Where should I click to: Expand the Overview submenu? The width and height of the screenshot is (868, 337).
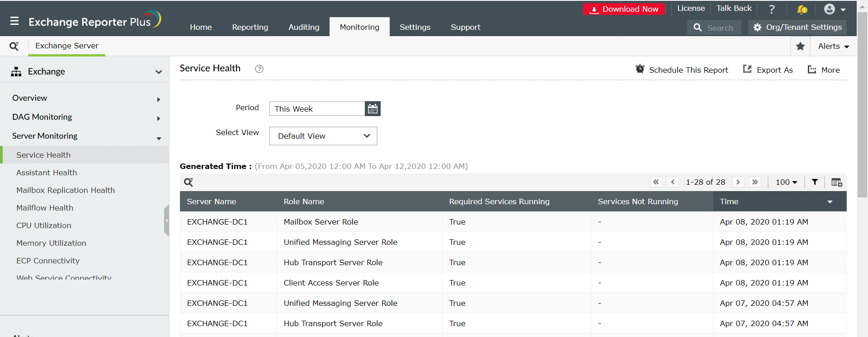[158, 99]
